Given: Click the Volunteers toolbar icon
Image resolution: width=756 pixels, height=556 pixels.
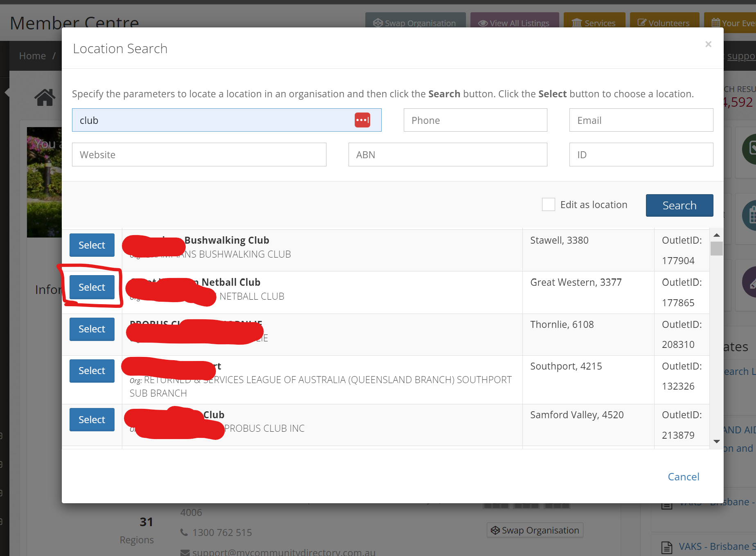Looking at the screenshot, I should (641, 22).
